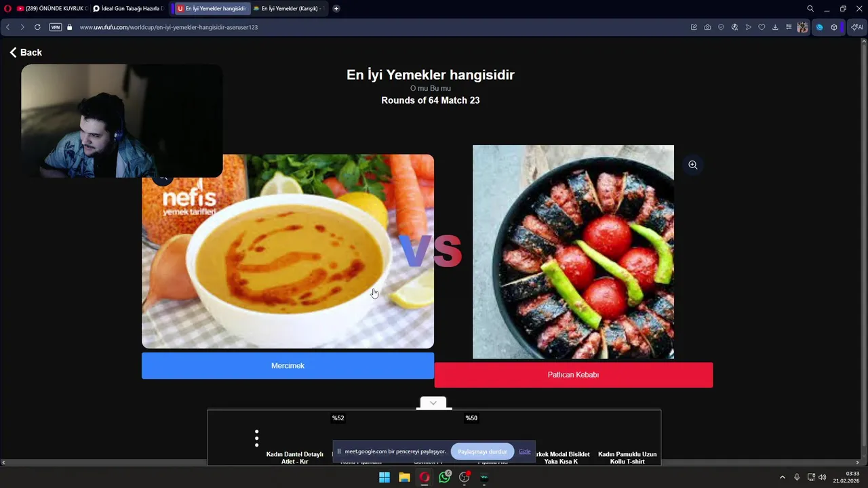
Task: Click the tray microphone icon
Action: (x=797, y=477)
